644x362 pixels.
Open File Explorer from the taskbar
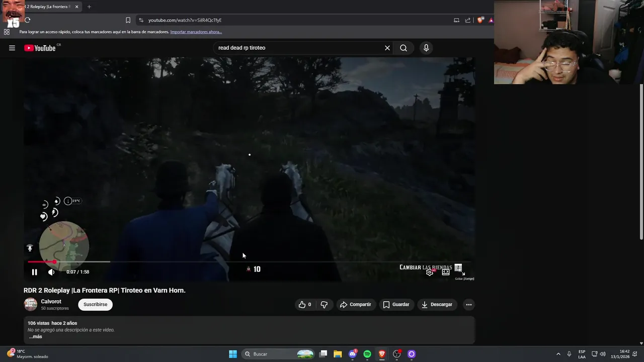[x=338, y=354]
